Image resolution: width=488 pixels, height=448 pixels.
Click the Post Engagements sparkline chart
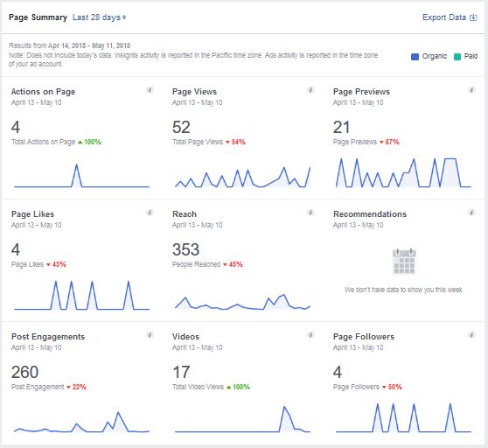(81, 422)
